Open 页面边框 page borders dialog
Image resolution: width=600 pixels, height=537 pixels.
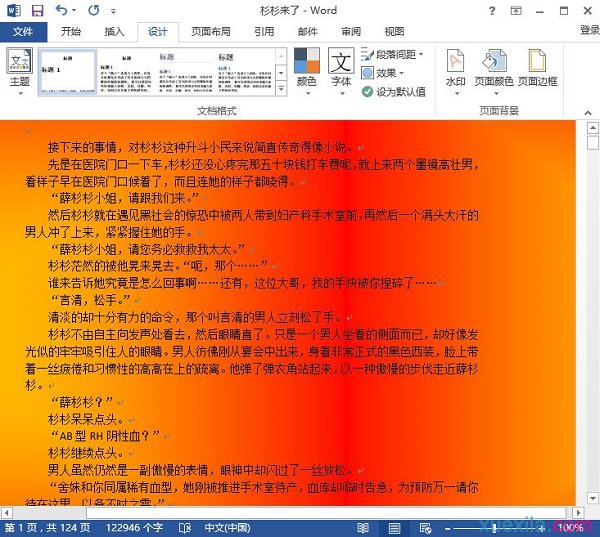[537, 68]
